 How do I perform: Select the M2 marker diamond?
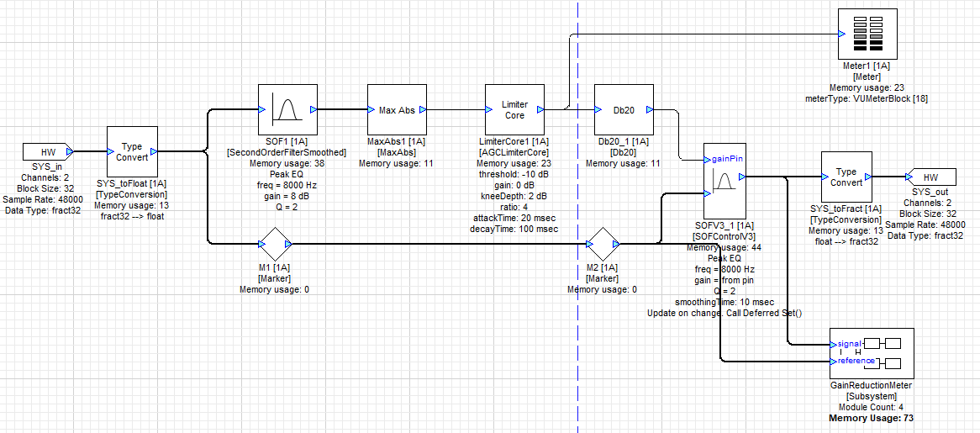pyautogui.click(x=600, y=244)
